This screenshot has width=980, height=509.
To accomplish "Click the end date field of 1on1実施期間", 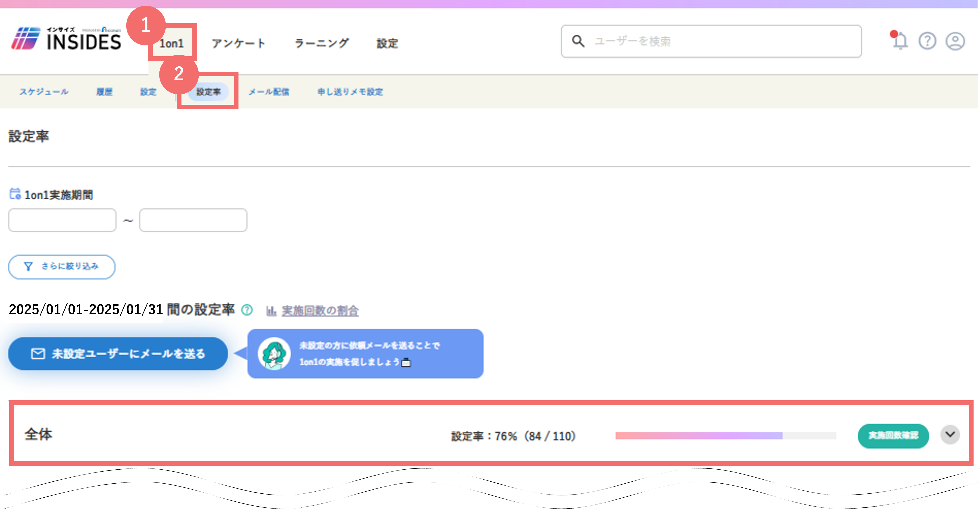I will [x=193, y=220].
